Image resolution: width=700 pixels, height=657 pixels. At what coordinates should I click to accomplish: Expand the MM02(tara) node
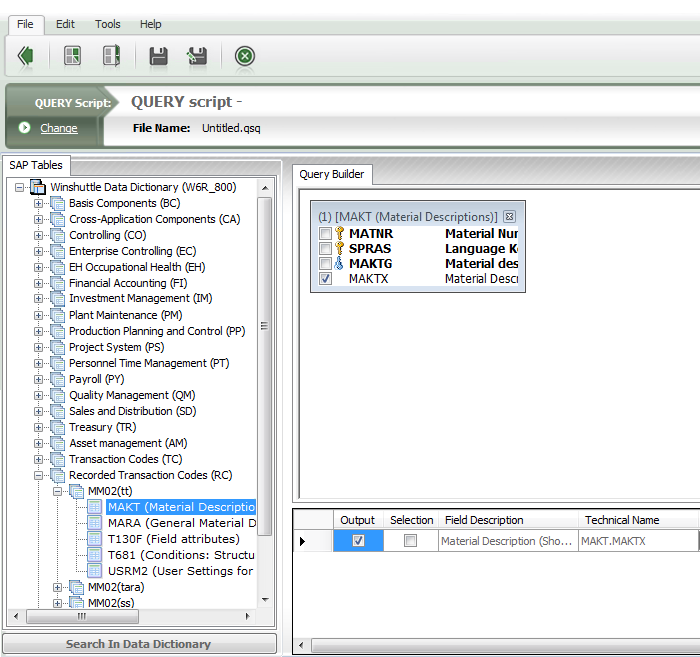57,588
